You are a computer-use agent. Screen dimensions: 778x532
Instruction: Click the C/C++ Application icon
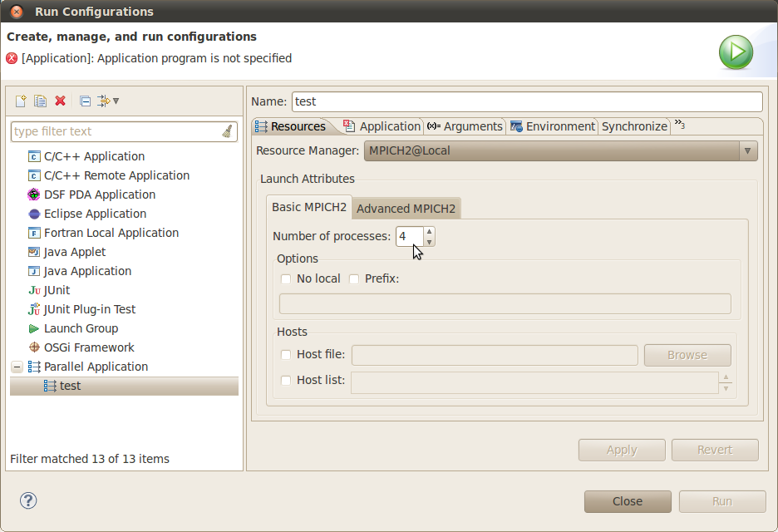point(34,157)
